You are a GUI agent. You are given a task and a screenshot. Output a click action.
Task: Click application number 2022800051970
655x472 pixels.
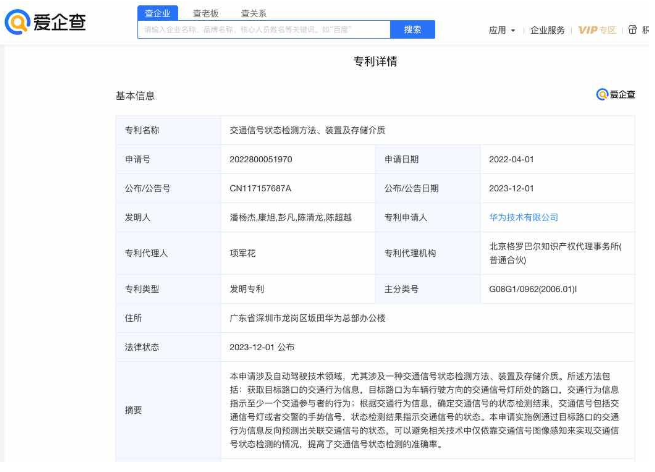(x=261, y=159)
